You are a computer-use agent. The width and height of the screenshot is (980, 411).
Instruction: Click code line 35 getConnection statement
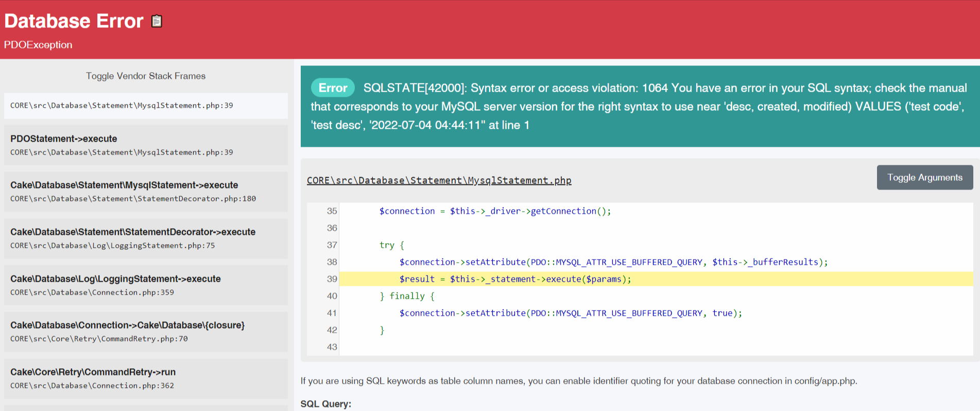point(495,211)
